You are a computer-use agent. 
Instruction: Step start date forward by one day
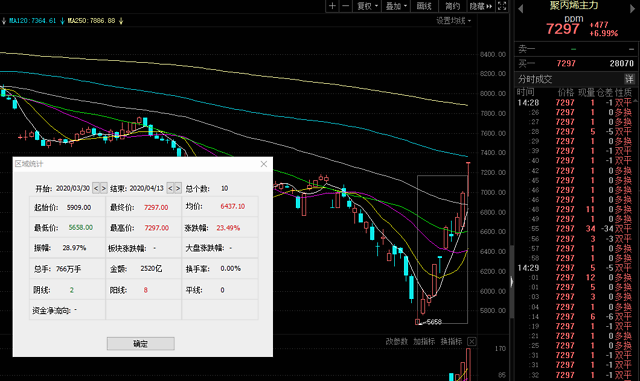pyautogui.click(x=104, y=188)
